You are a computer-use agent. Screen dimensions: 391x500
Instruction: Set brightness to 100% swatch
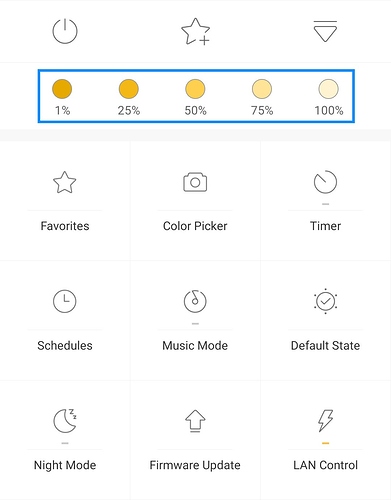pos(329,89)
